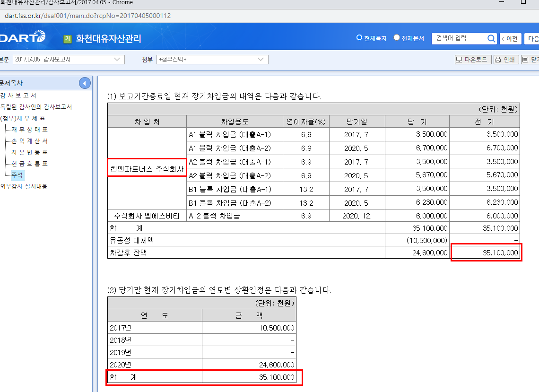Click the DART logo

[23, 37]
